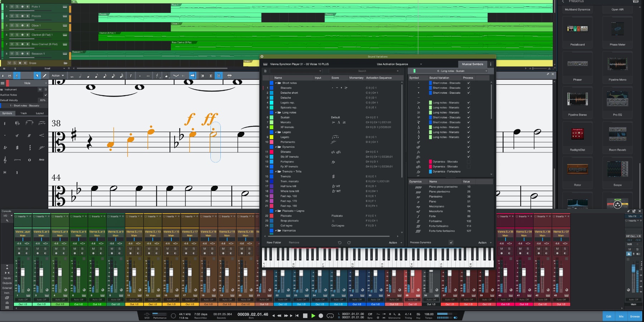Select the treble clef symbol in palette
Screen dimensions: 644x322
click(x=5, y=160)
